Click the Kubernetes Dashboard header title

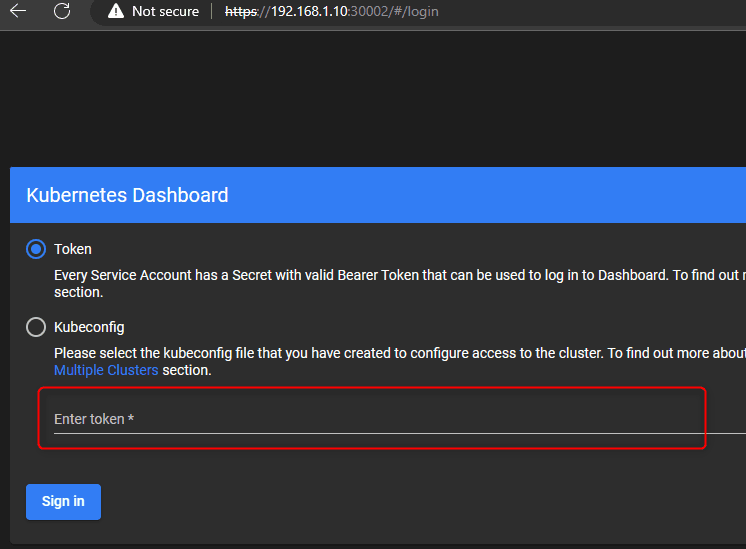(x=128, y=195)
